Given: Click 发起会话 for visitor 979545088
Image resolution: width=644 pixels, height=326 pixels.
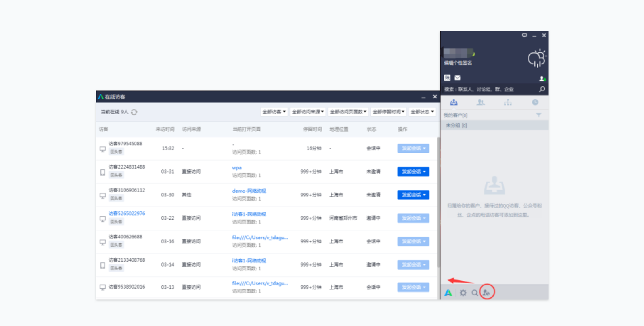Looking at the screenshot, I should [413, 148].
